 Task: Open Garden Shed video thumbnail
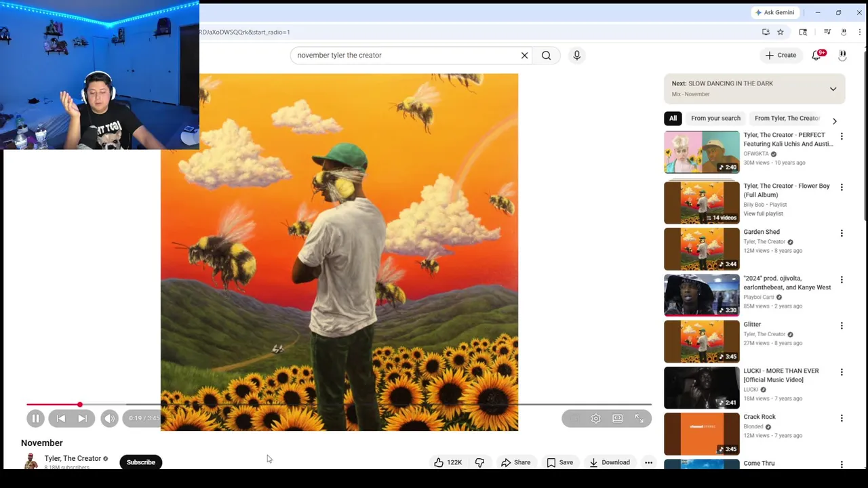[x=702, y=249]
